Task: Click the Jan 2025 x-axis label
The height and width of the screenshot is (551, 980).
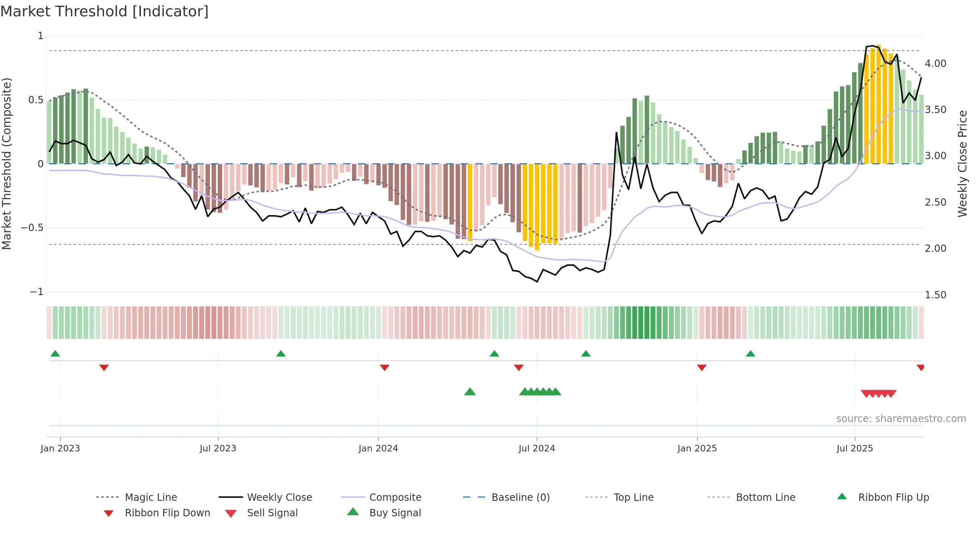Action: coord(697,448)
